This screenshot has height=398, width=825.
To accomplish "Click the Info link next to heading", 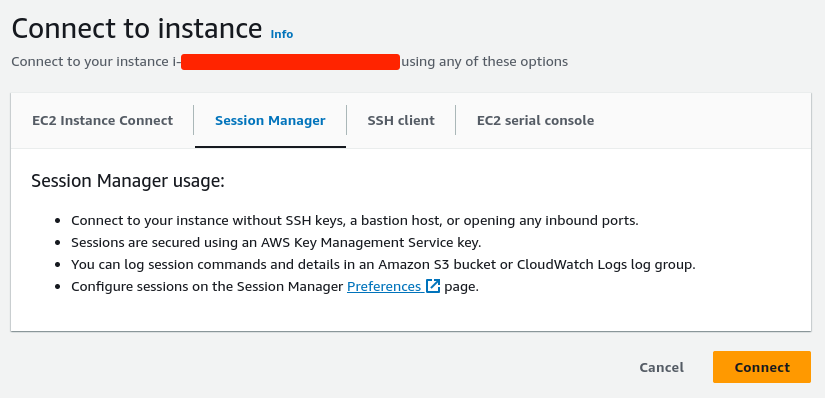I will (x=281, y=34).
